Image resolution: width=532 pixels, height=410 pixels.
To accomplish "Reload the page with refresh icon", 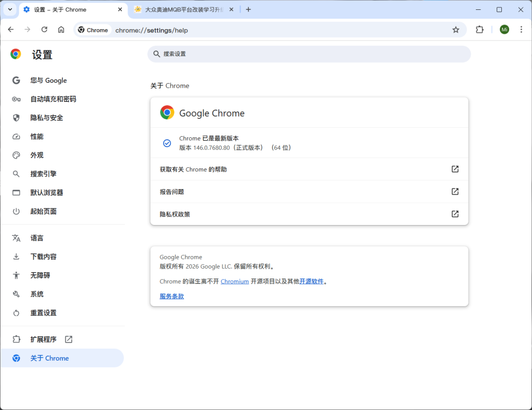I will [44, 30].
